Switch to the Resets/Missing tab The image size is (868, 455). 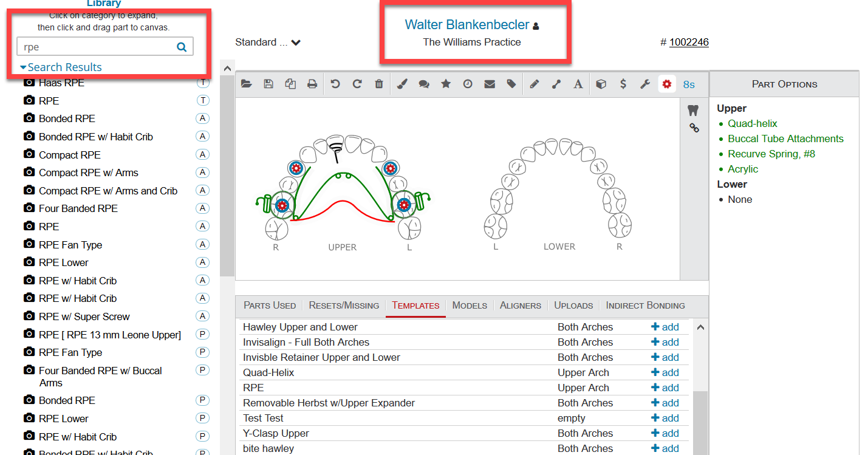[x=344, y=306]
